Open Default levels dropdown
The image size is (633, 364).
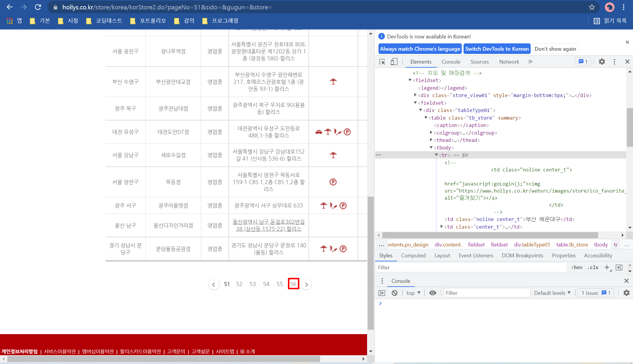[552, 293]
